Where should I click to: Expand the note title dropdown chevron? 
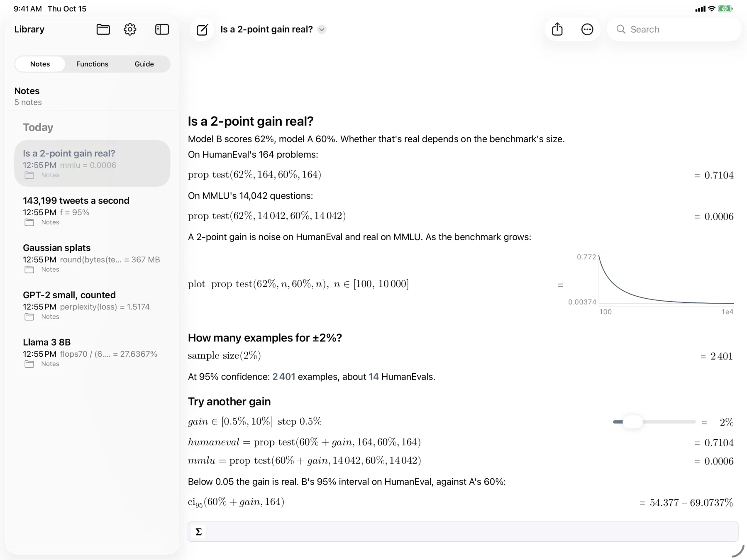click(x=322, y=29)
